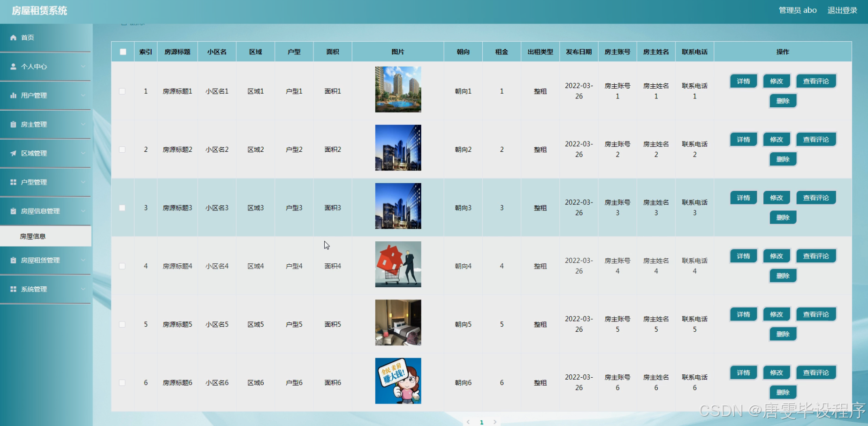Expand the 个人中心 menu chevron
Image resolution: width=868 pixels, height=426 pixels.
(83, 67)
